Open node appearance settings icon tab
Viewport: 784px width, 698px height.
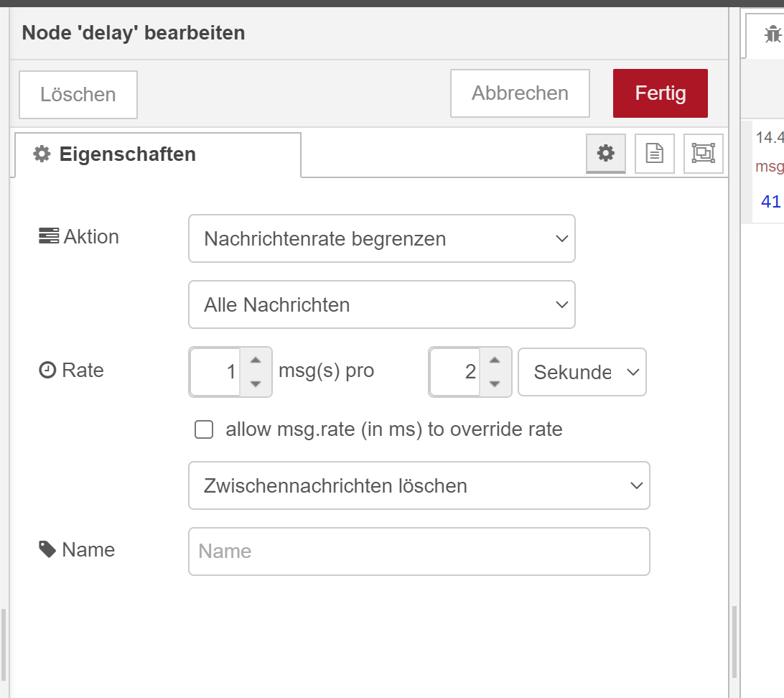pos(703,153)
